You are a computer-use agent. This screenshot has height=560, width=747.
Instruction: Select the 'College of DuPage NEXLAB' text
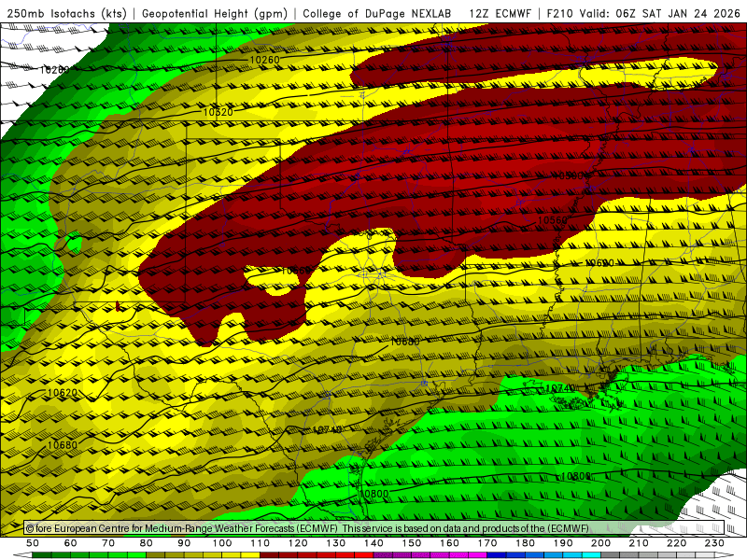[377, 13]
